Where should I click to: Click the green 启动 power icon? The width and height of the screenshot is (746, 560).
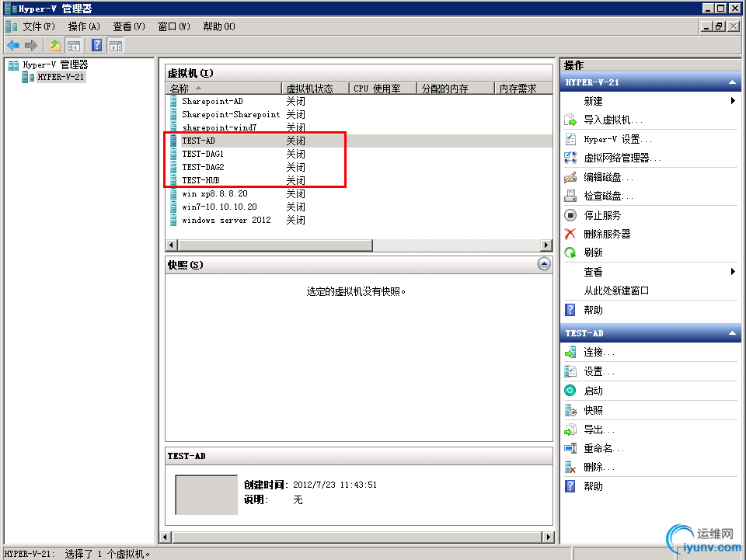point(570,391)
